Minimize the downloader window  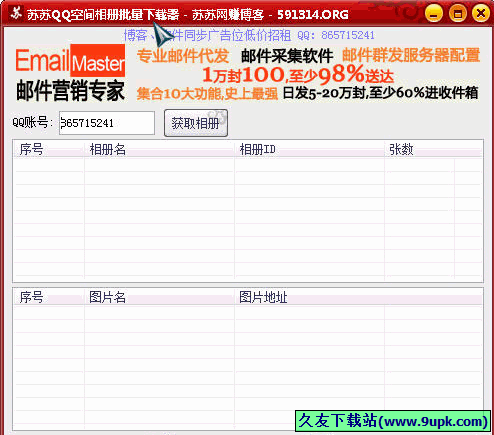[x=434, y=13]
